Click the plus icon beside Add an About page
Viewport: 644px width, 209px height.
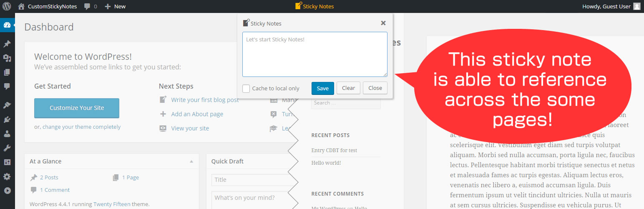163,114
